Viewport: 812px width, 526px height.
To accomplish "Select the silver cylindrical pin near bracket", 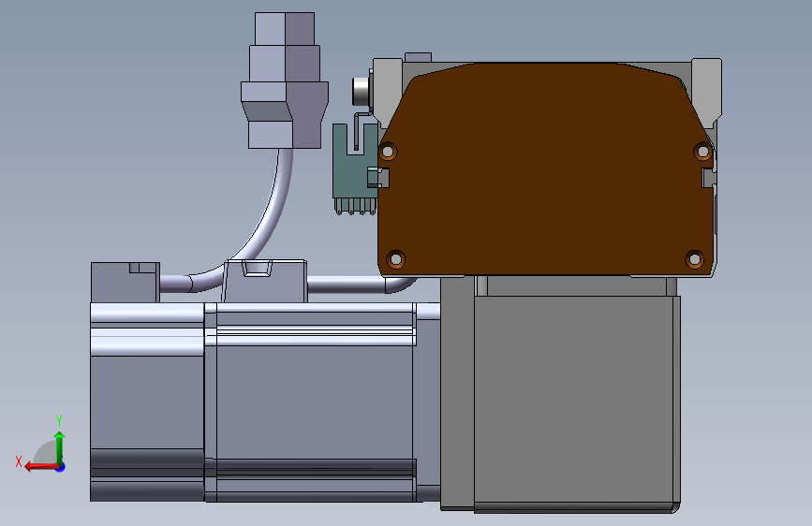I will pyautogui.click(x=361, y=91).
